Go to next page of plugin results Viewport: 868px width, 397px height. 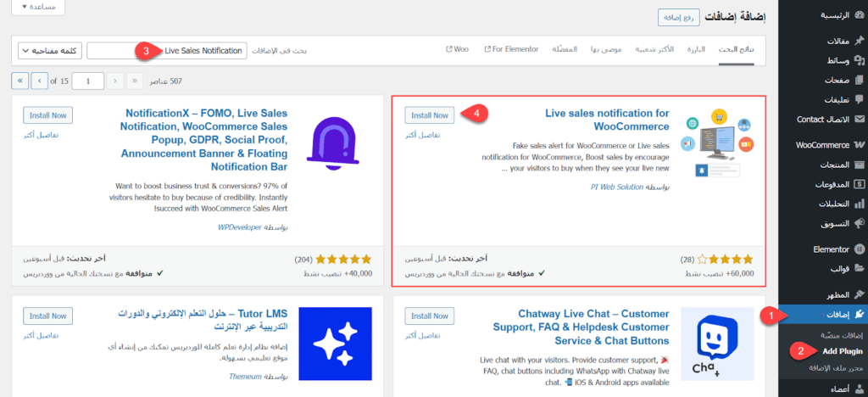(x=39, y=81)
